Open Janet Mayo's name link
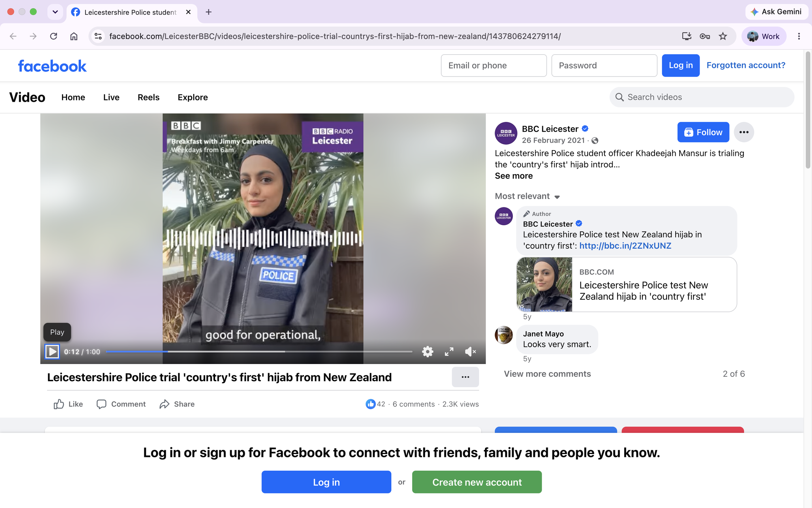This screenshot has height=508, width=812. click(543, 333)
